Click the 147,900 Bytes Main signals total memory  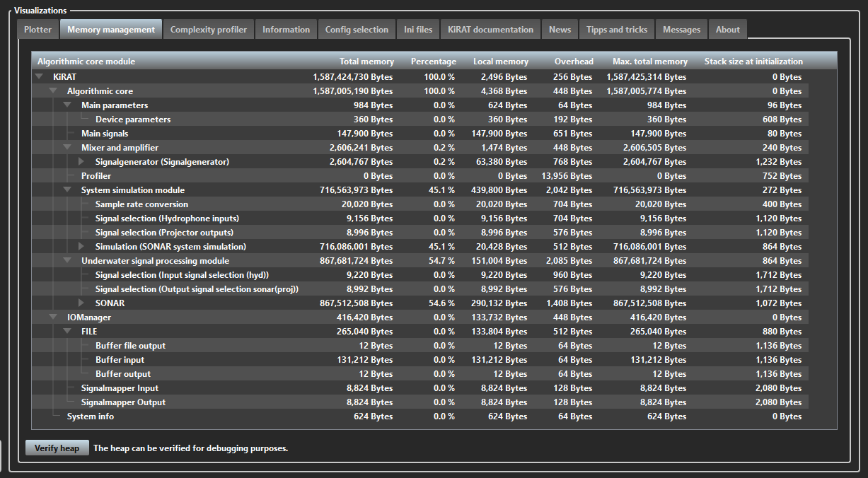[x=366, y=133]
